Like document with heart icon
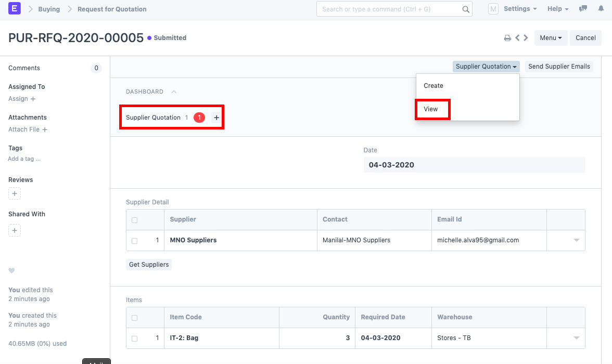 click(x=11, y=270)
